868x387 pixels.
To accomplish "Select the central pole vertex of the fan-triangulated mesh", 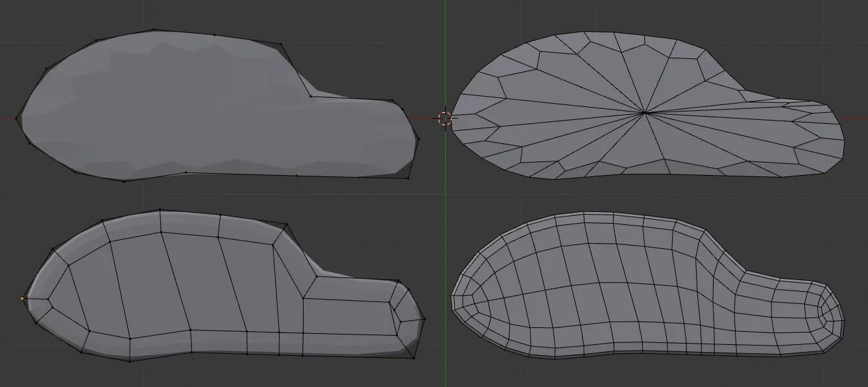I will [x=644, y=113].
